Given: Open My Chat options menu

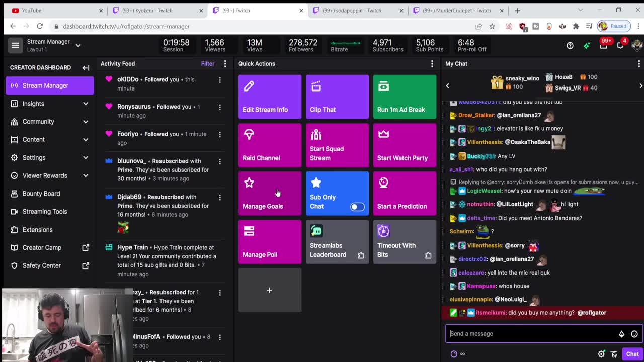Looking at the screenshot, I should [639, 64].
